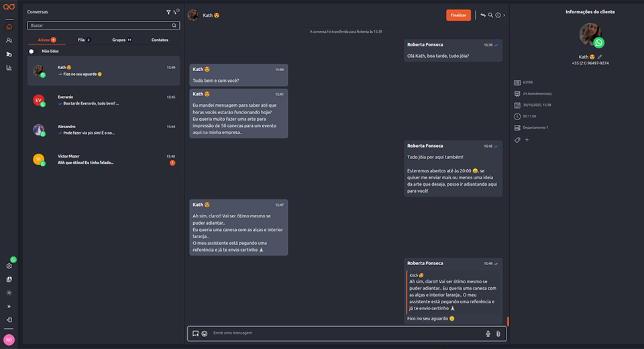
Task: Open the reports chart icon in sidebar
Action: point(9,68)
